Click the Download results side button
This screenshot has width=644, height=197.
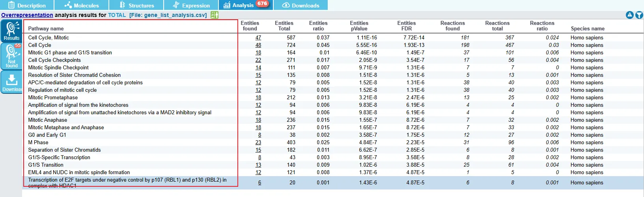(11, 83)
